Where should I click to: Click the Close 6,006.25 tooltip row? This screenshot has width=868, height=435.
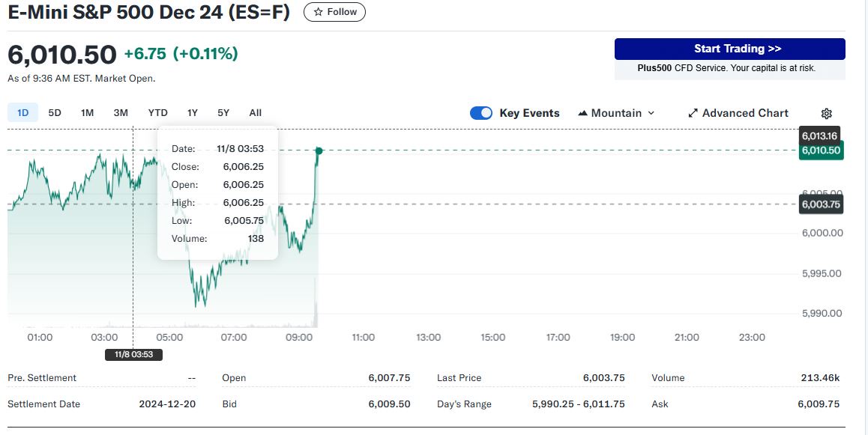pos(217,166)
